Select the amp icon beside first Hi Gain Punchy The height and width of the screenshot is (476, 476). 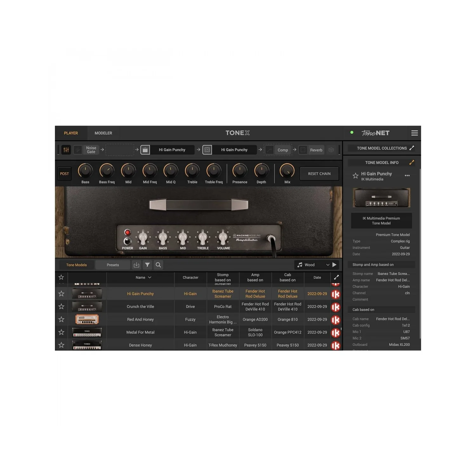[145, 150]
